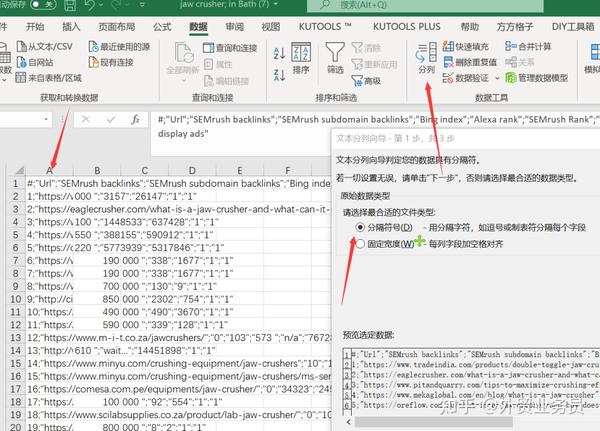Viewport: 600px width, 431px height.
Task: Switch to the 插入 ribbon tab
Action: [x=71, y=26]
